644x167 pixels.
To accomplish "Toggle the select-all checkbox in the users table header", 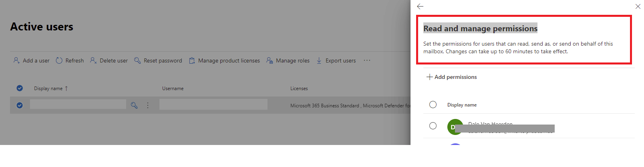I will click(x=20, y=88).
